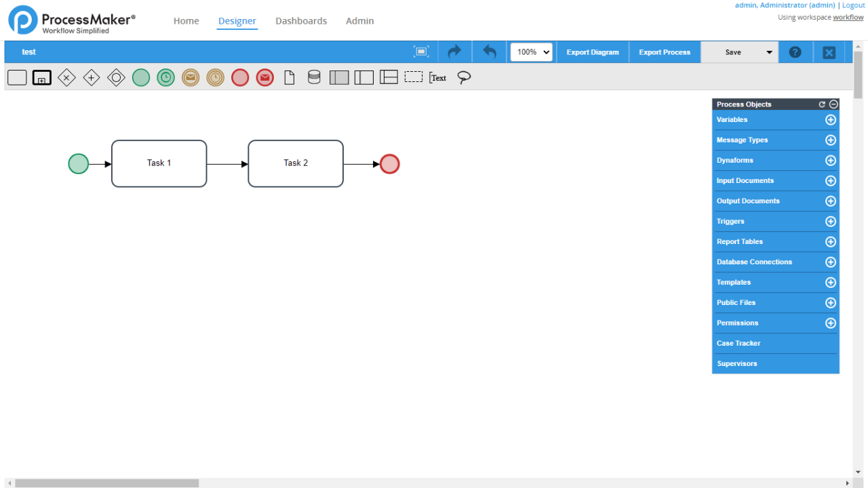The image size is (868, 488).
Task: Add a new Dynaform with plus
Action: click(x=831, y=161)
